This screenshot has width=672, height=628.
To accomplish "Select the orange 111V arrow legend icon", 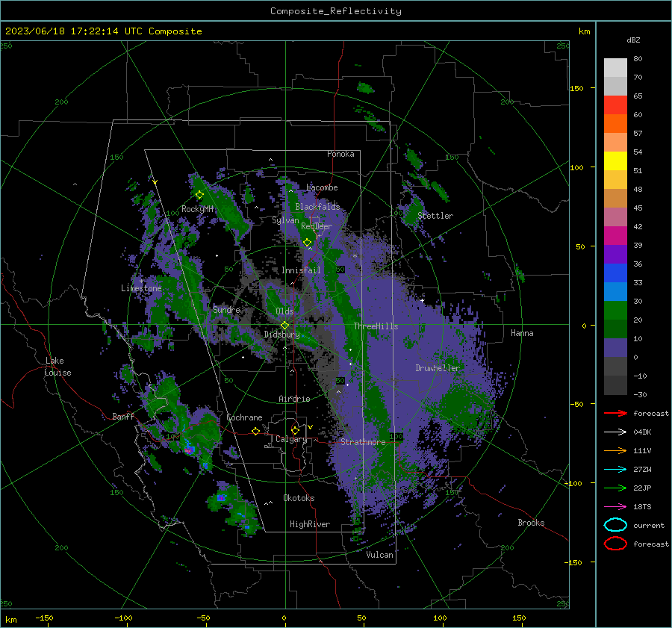I will click(x=615, y=450).
